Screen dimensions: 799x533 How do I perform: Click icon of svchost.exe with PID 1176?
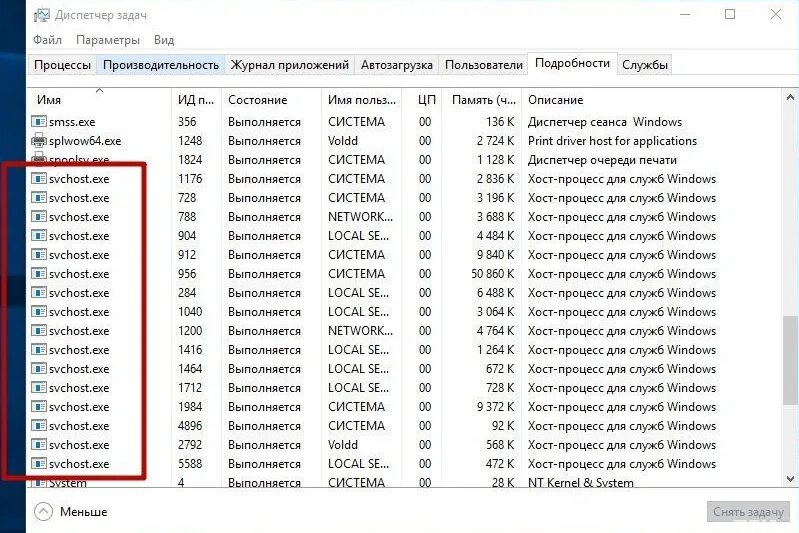39,178
